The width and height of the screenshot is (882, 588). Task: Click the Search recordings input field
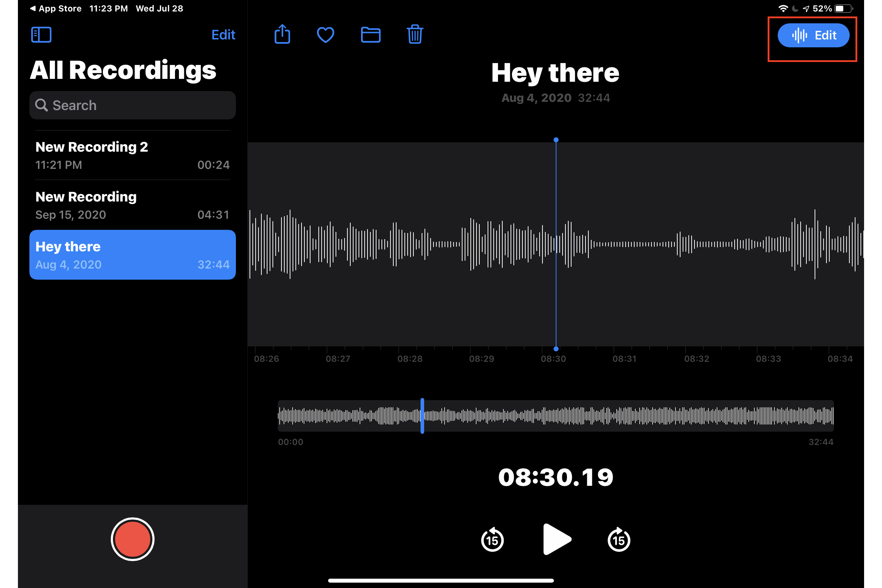point(131,105)
